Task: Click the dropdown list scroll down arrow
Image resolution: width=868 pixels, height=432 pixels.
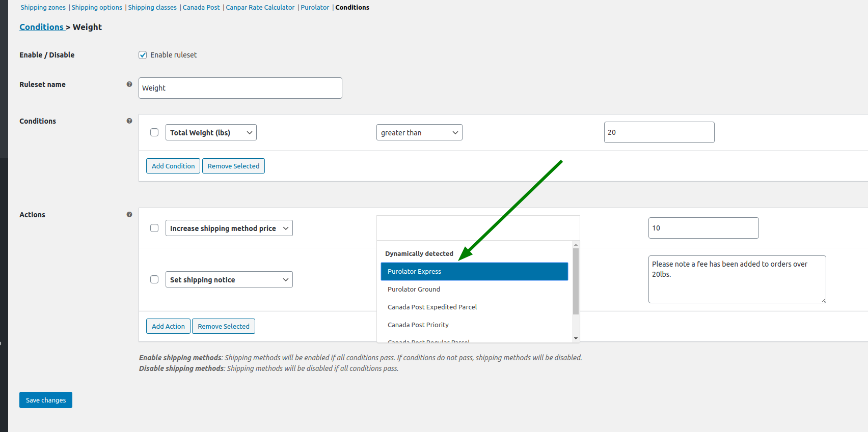Action: click(576, 338)
